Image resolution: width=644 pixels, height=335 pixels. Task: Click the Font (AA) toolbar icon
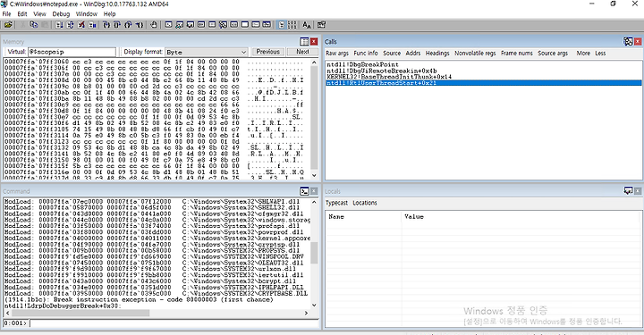[x=307, y=25]
